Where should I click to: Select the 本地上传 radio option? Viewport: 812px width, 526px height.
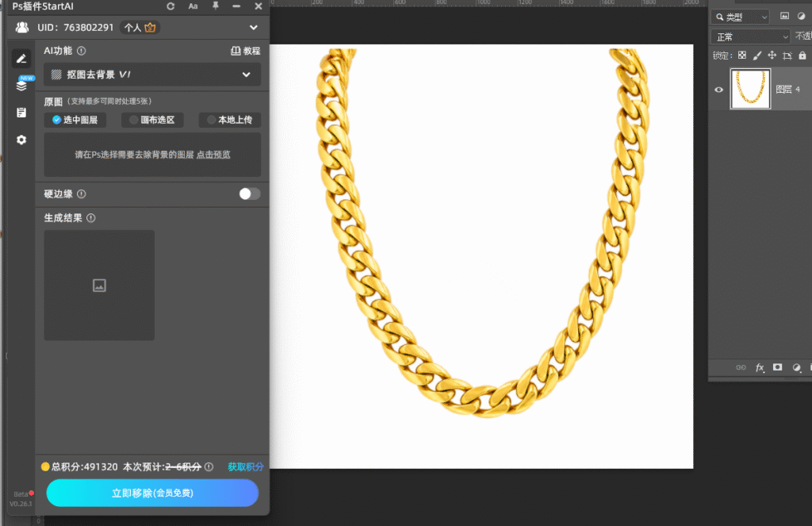click(x=230, y=120)
